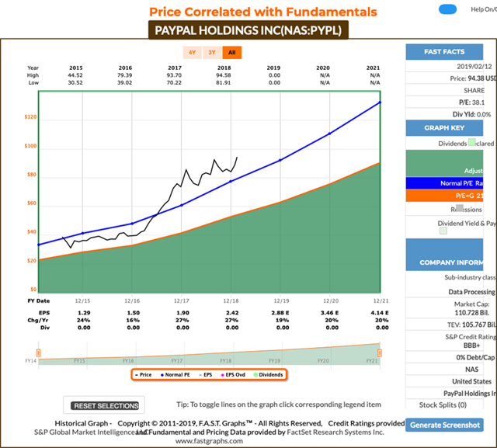Open the FAST FACTS panel header
The width and height of the screenshot is (497, 448).
(444, 52)
